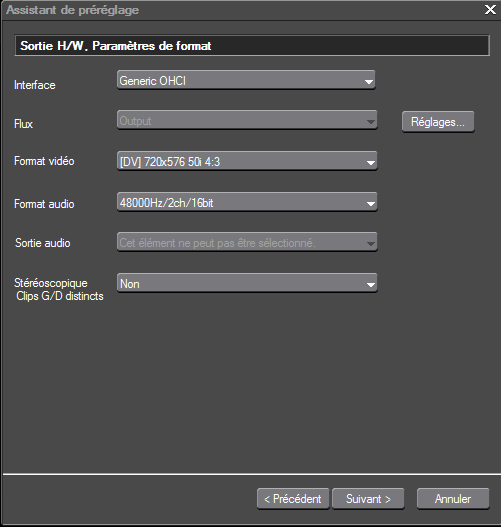Continue with the Suivant button
The width and height of the screenshot is (501, 527).
click(x=368, y=499)
